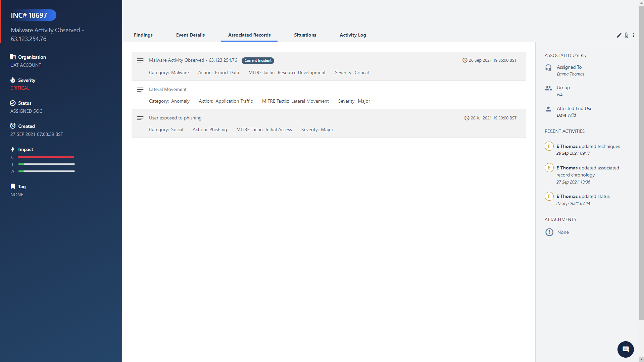The height and width of the screenshot is (362, 644).
Task: Expand the Lateral Movement record lines icon
Action: click(140, 90)
